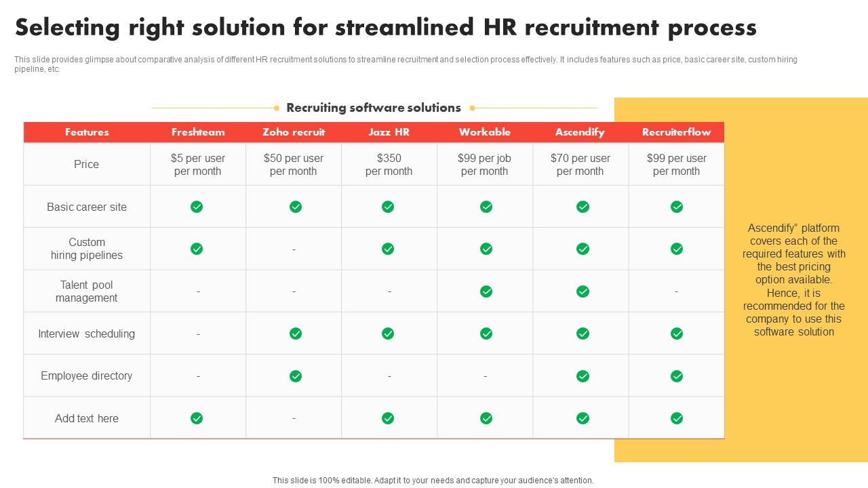
Task: Click the Recruiting software solutions heading
Action: coord(374,108)
